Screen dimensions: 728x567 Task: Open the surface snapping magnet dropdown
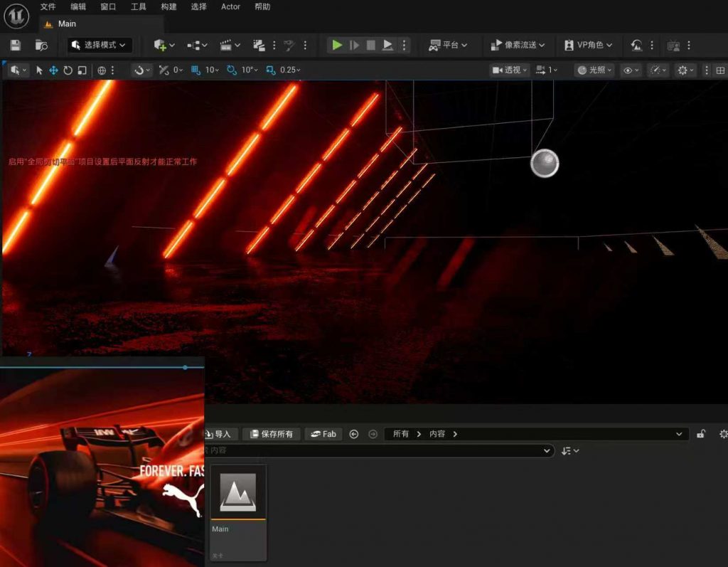click(141, 70)
